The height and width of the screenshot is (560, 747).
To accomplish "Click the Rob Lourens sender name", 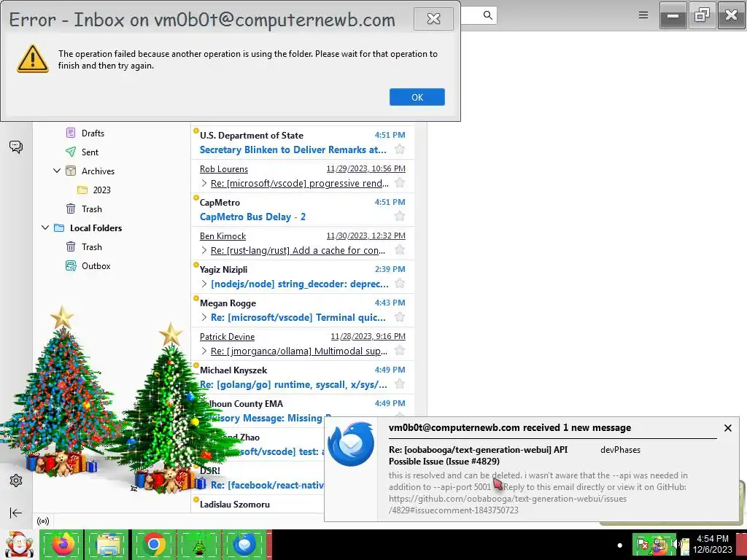I will click(224, 169).
